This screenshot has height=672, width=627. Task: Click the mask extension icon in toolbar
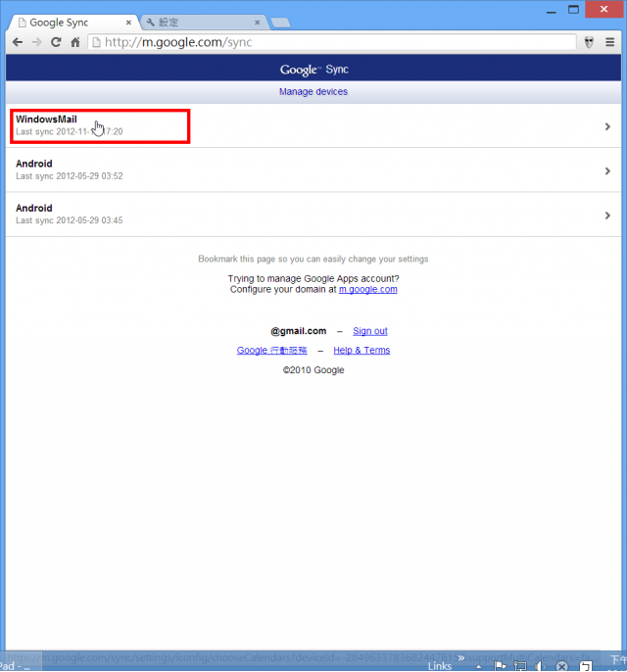[589, 42]
